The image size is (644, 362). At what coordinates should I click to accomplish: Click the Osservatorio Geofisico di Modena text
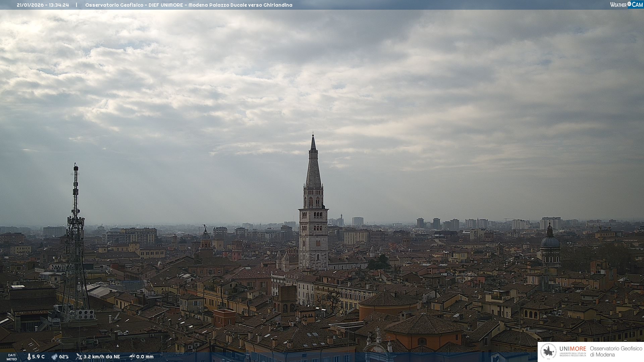pos(616,352)
